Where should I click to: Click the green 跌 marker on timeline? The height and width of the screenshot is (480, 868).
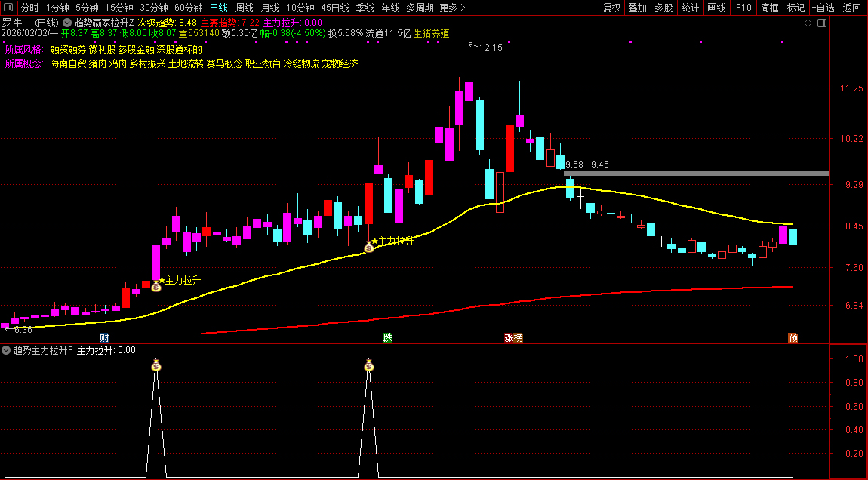(387, 337)
